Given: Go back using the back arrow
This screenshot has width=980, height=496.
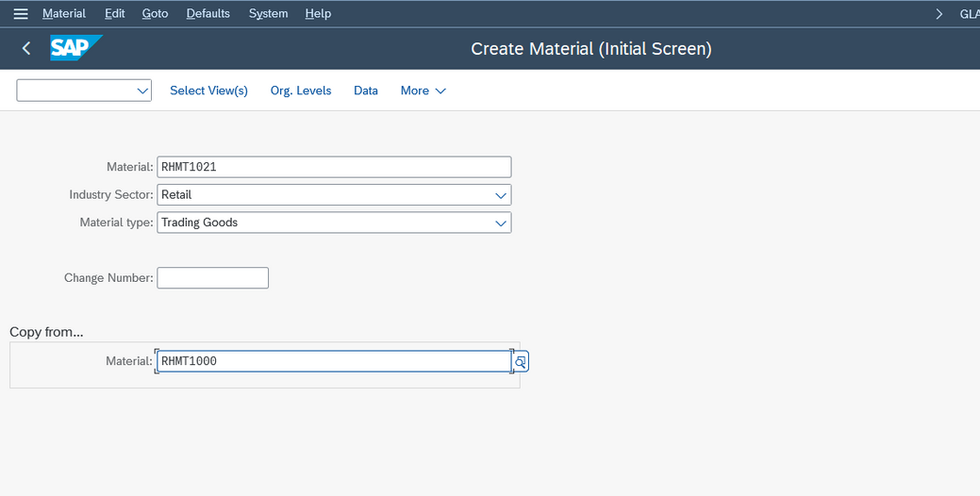Looking at the screenshot, I should pyautogui.click(x=26, y=48).
